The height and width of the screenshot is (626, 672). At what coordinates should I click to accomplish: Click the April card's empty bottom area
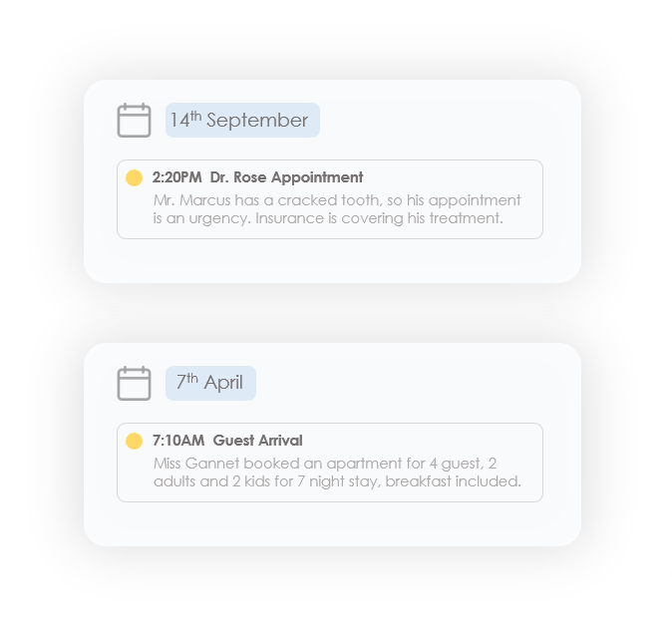click(x=332, y=523)
